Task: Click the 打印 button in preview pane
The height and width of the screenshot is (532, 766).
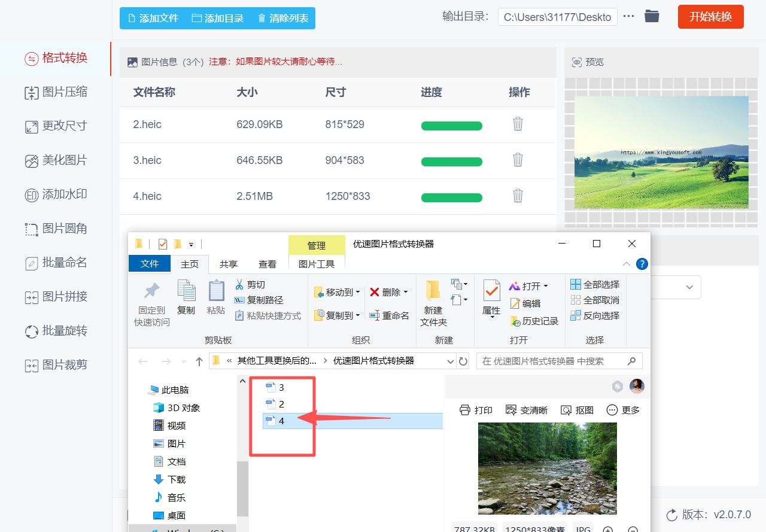Action: tap(476, 410)
